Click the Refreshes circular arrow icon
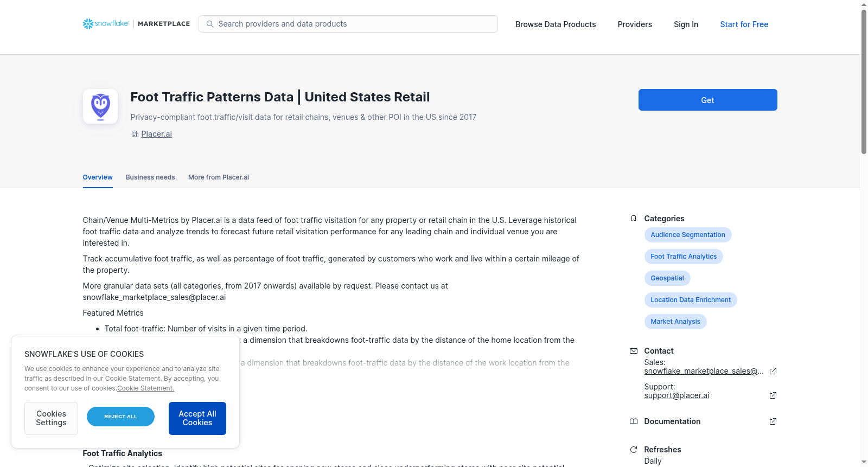 634,450
